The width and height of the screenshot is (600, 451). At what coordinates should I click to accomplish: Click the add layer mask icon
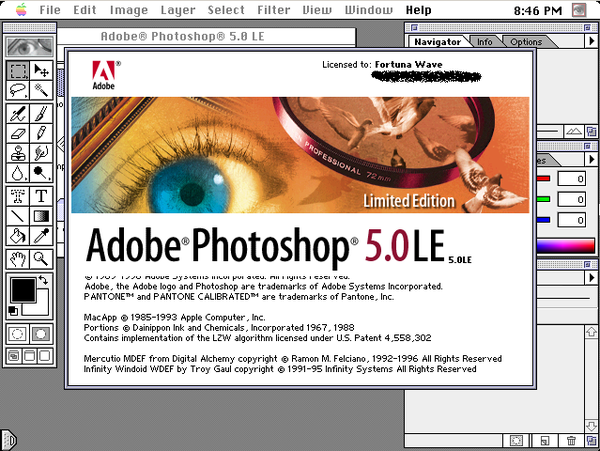coord(516,441)
